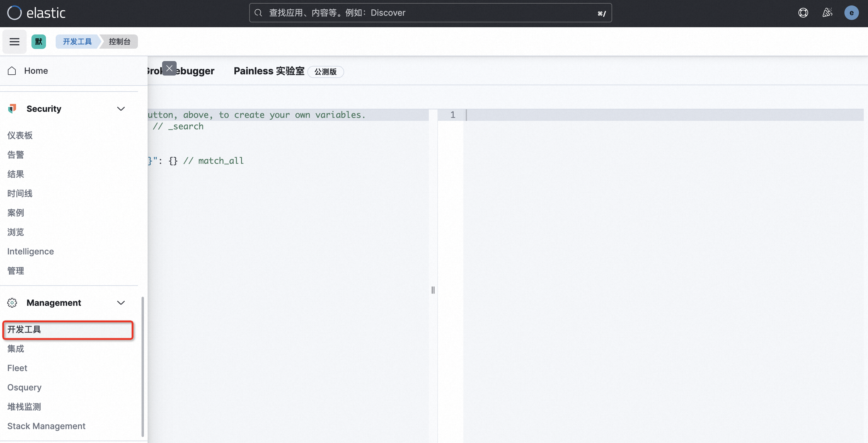Click "create your own variables" comment line

tap(257, 115)
